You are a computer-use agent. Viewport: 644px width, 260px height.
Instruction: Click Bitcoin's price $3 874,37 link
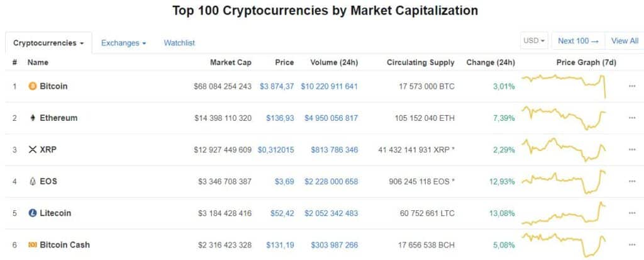tap(277, 86)
